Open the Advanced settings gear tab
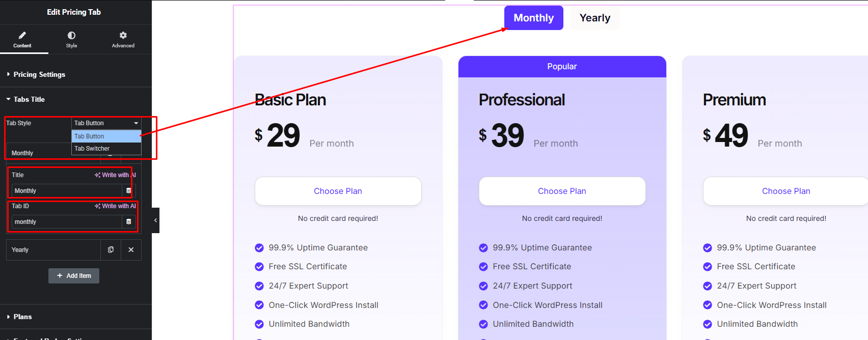This screenshot has width=868, height=340. coord(123,39)
